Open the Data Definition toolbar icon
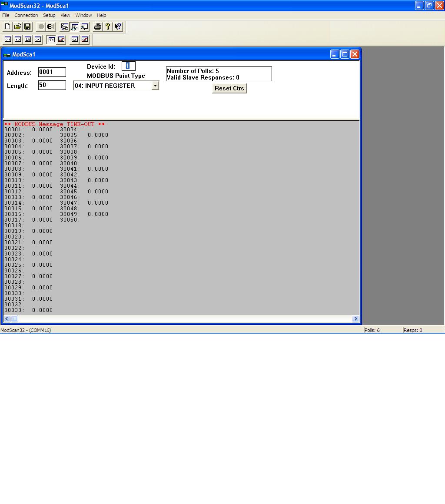445x504 pixels. point(65,27)
